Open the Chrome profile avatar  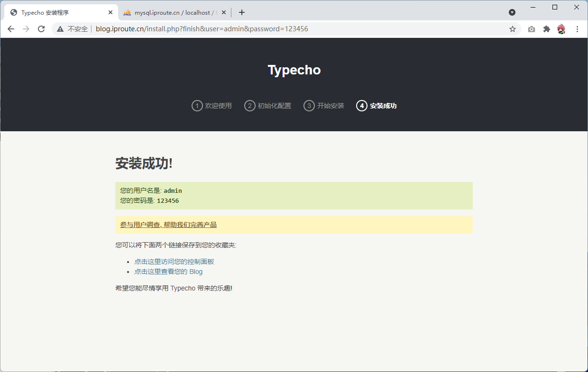(x=561, y=29)
